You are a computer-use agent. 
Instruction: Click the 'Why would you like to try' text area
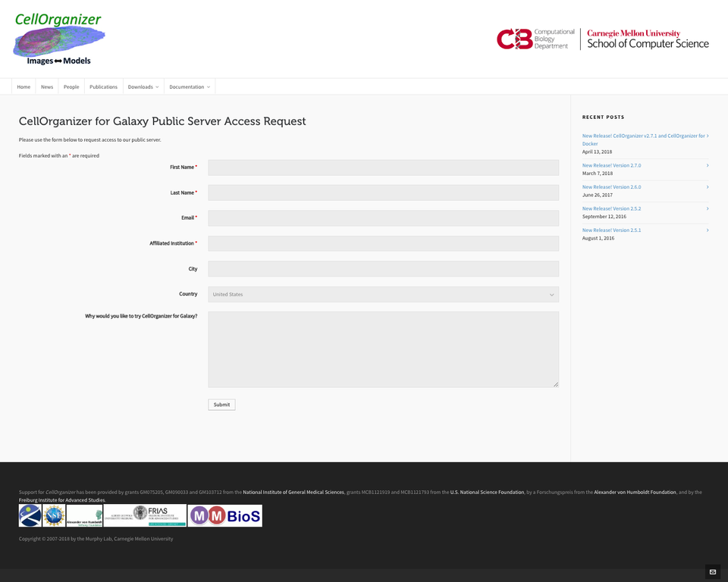point(384,349)
